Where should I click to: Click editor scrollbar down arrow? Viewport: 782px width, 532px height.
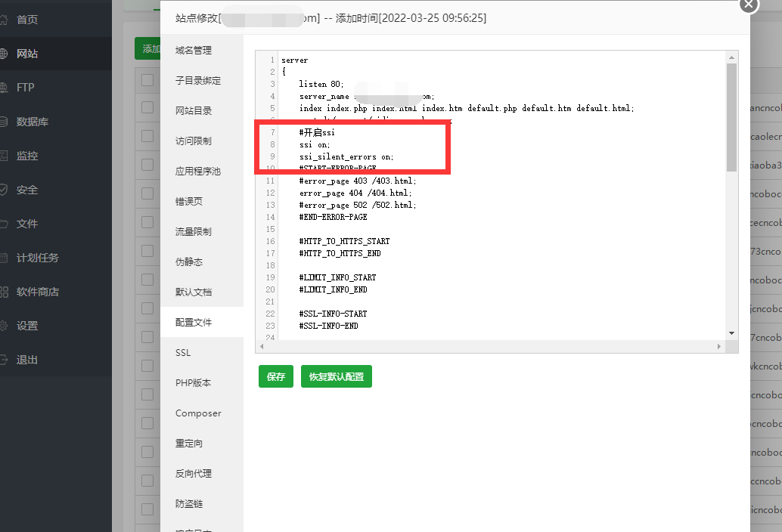pyautogui.click(x=731, y=332)
